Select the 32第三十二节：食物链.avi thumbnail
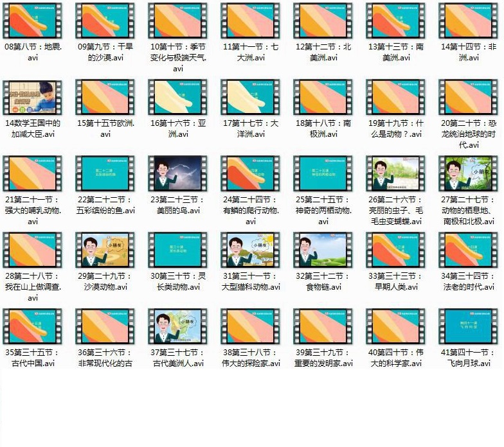The height and width of the screenshot is (447, 504). (323, 250)
